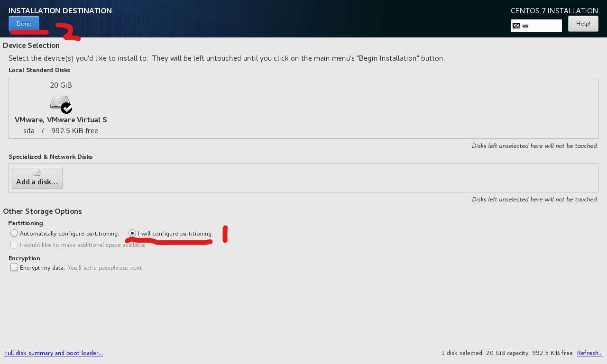Click the sda / 992.5 KiB free text
This screenshot has height=364, width=607.
point(61,131)
